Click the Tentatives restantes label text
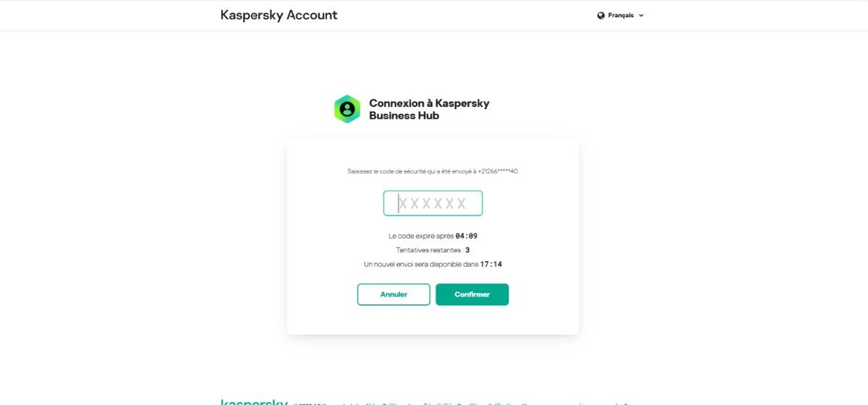 (x=430, y=250)
